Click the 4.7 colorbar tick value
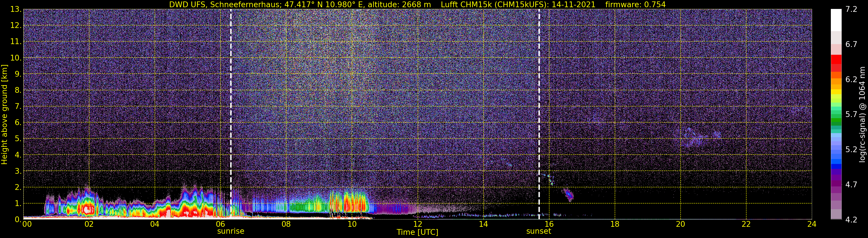This screenshot has height=238, width=868. (851, 185)
